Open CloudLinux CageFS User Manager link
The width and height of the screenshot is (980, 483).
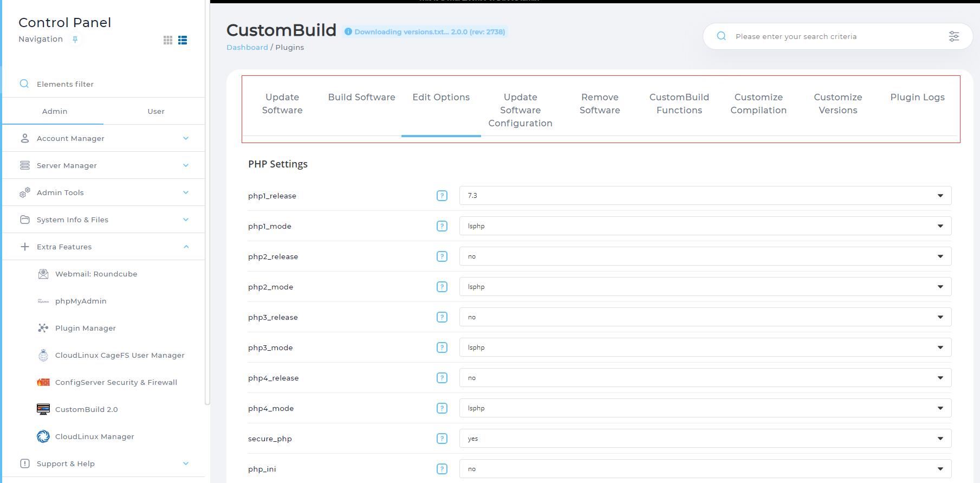coord(120,355)
